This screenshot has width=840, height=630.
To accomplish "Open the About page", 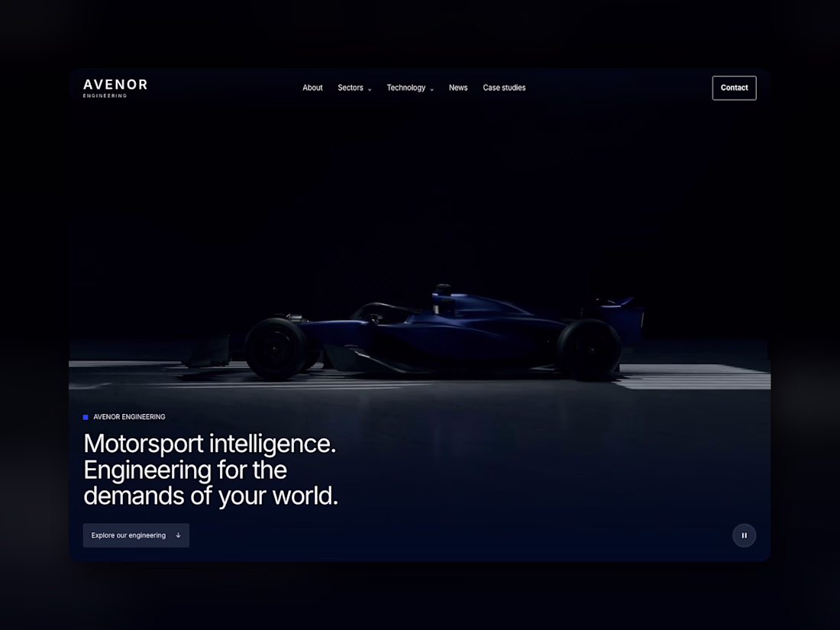I will [x=312, y=88].
